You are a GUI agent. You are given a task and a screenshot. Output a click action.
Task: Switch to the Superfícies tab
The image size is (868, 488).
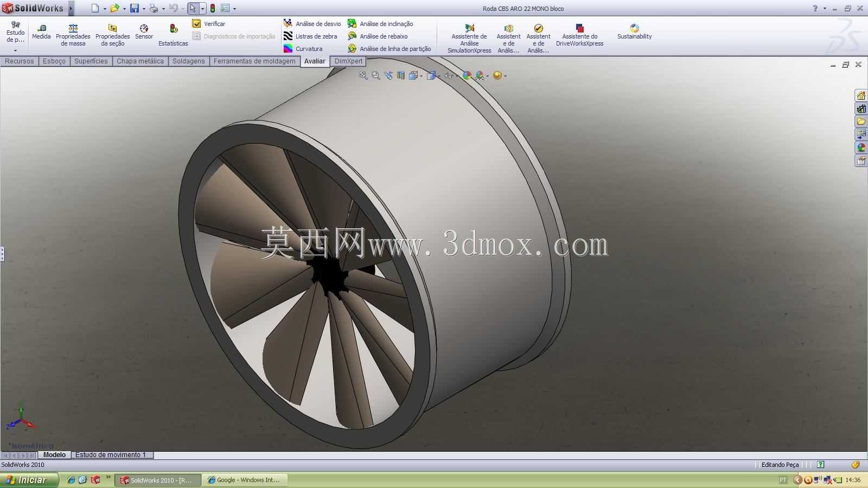click(x=91, y=61)
